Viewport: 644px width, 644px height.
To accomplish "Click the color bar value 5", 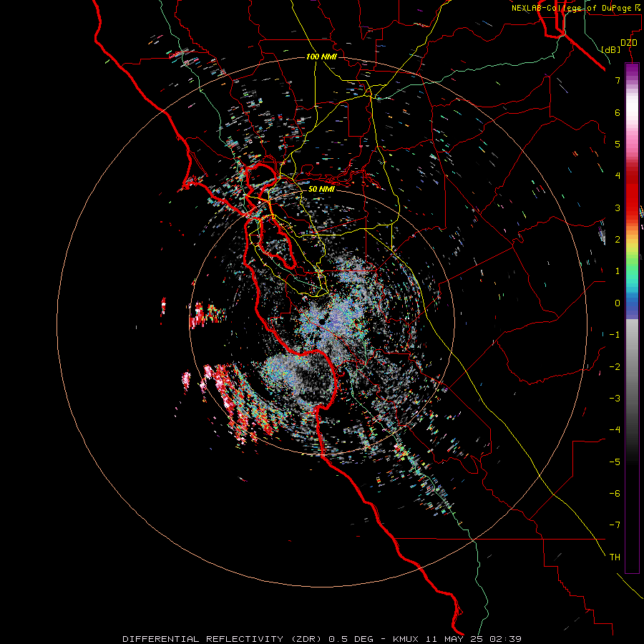I will [618, 144].
